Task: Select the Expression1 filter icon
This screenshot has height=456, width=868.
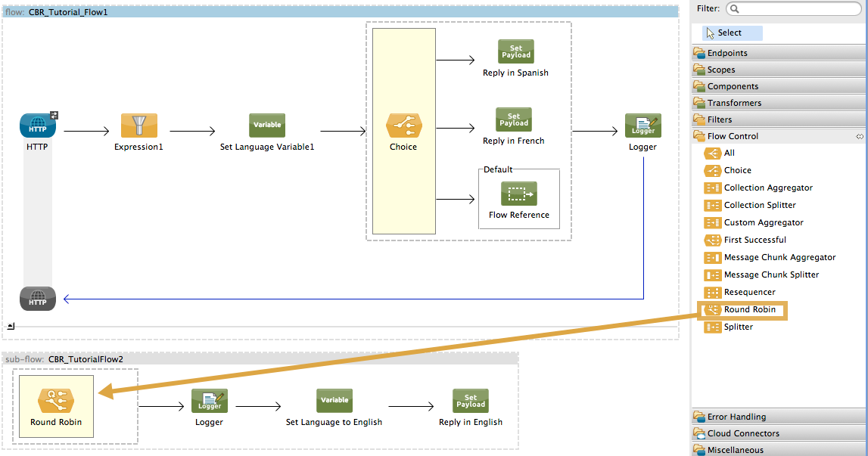Action: coord(138,126)
